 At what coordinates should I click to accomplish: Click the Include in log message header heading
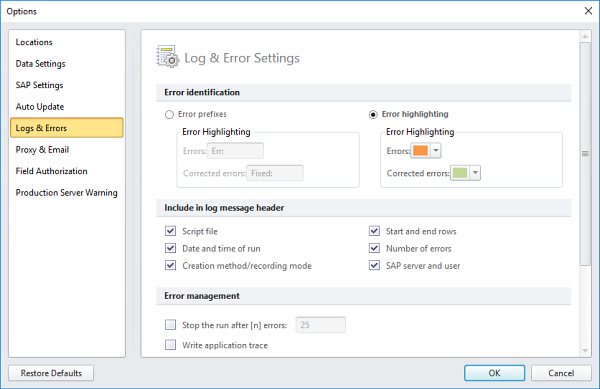coord(224,208)
